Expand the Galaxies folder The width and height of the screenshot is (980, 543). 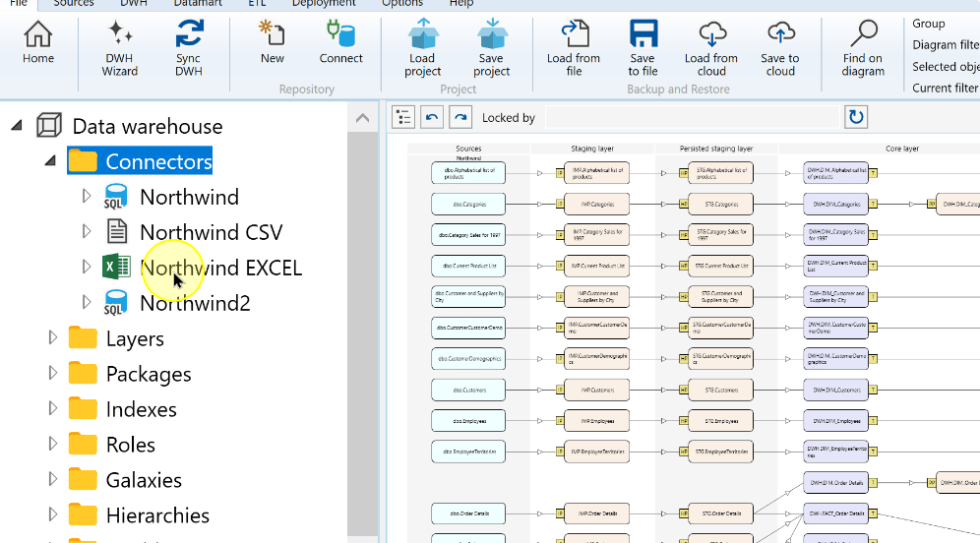click(52, 479)
